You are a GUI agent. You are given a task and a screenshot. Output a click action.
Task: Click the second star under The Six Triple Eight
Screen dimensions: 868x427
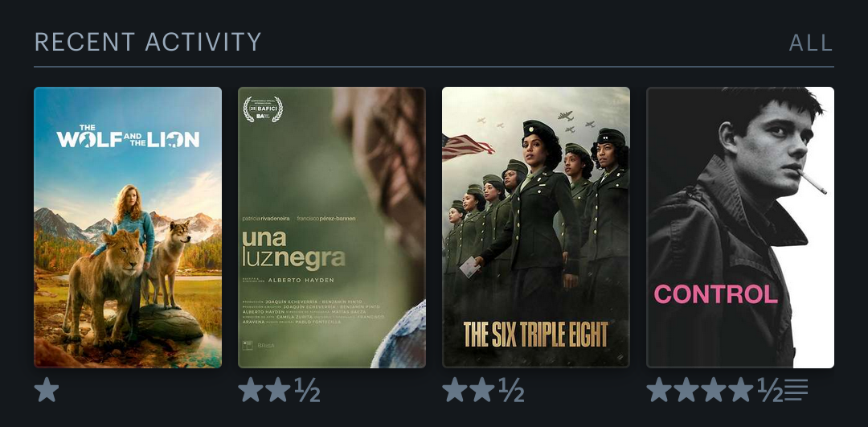(482, 390)
